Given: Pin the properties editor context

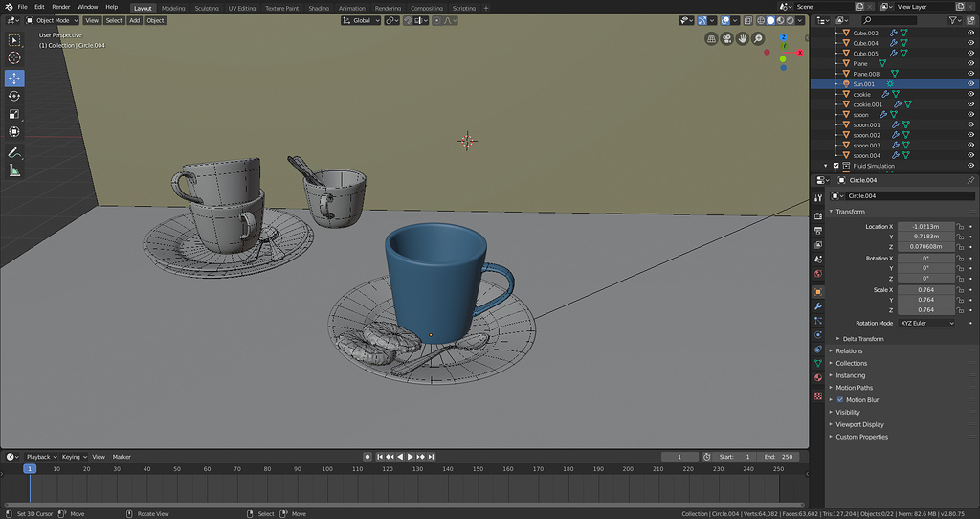Looking at the screenshot, I should (x=970, y=180).
